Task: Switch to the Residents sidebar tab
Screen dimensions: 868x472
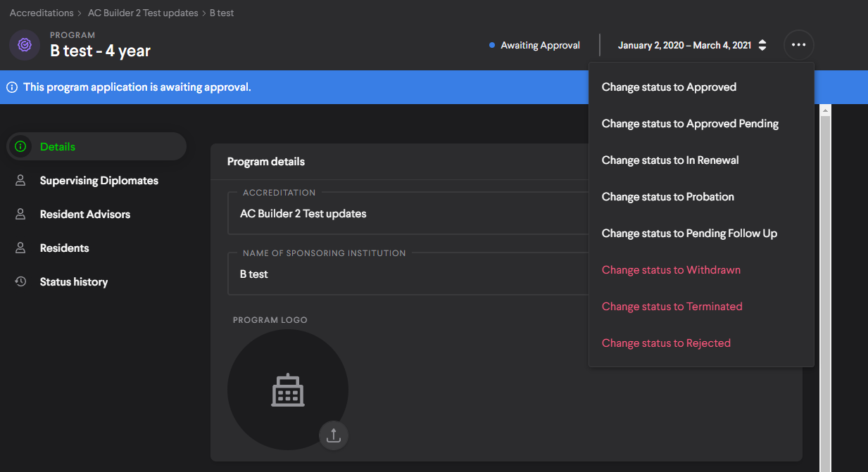Action: pos(64,248)
